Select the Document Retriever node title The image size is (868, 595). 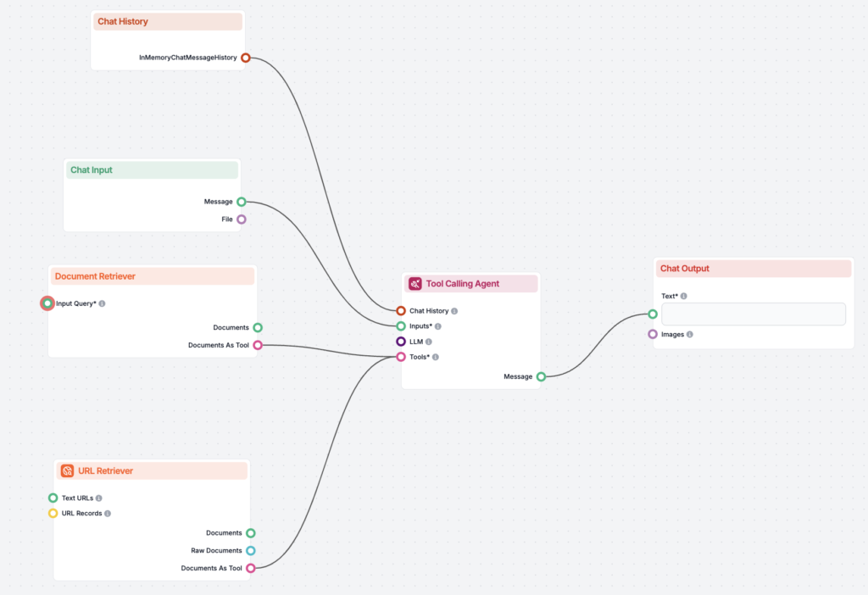(x=95, y=276)
